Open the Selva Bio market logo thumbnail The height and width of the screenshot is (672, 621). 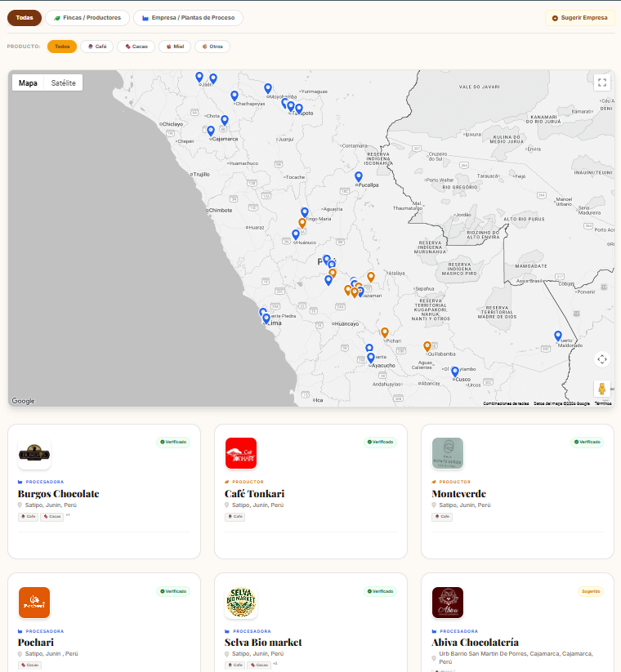[241, 603]
